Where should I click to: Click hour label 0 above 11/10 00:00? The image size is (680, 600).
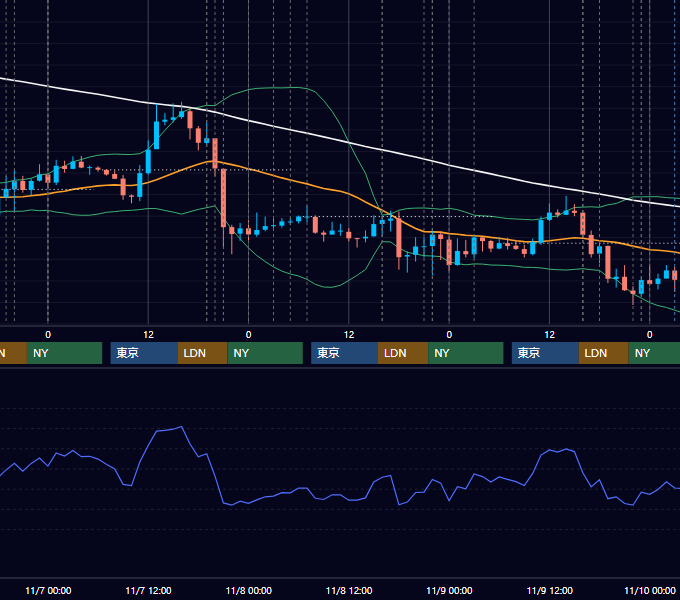coord(650,335)
